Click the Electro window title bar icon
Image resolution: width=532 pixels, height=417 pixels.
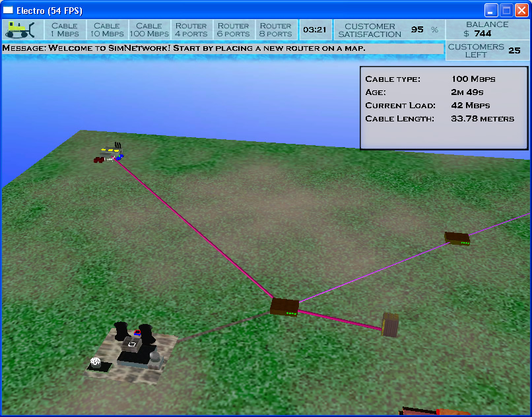tap(9, 10)
